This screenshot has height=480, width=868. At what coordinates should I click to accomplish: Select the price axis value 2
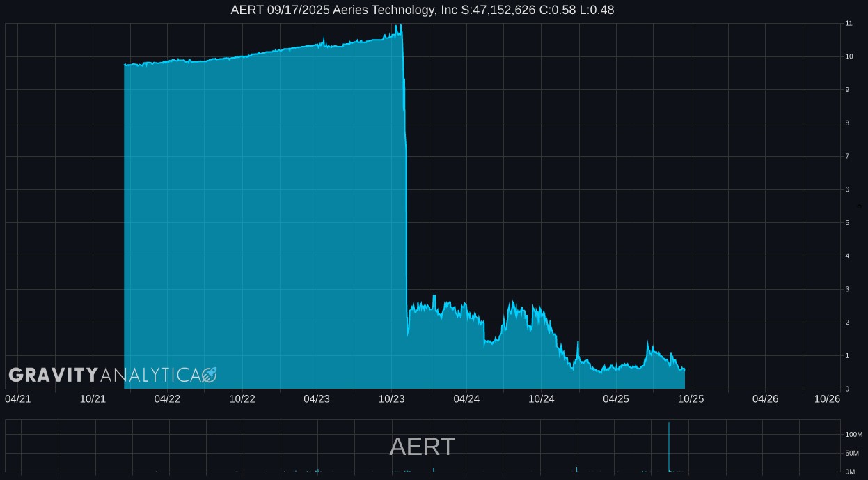pyautogui.click(x=847, y=323)
